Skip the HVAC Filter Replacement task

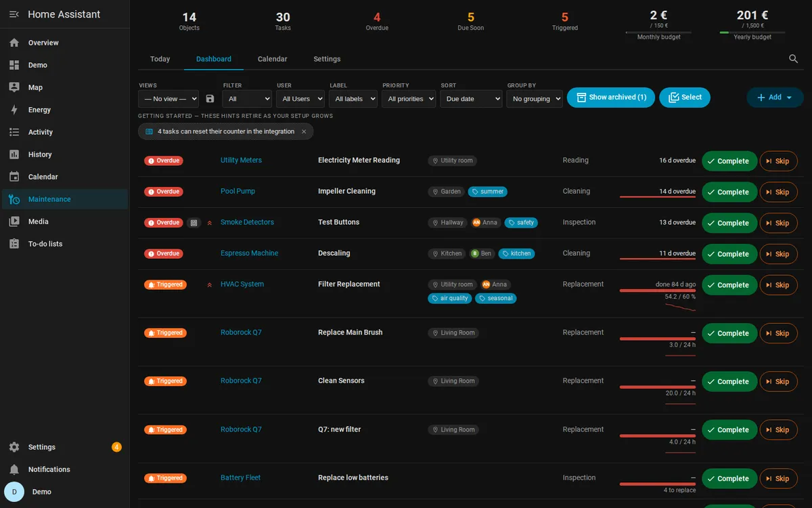[x=779, y=285]
